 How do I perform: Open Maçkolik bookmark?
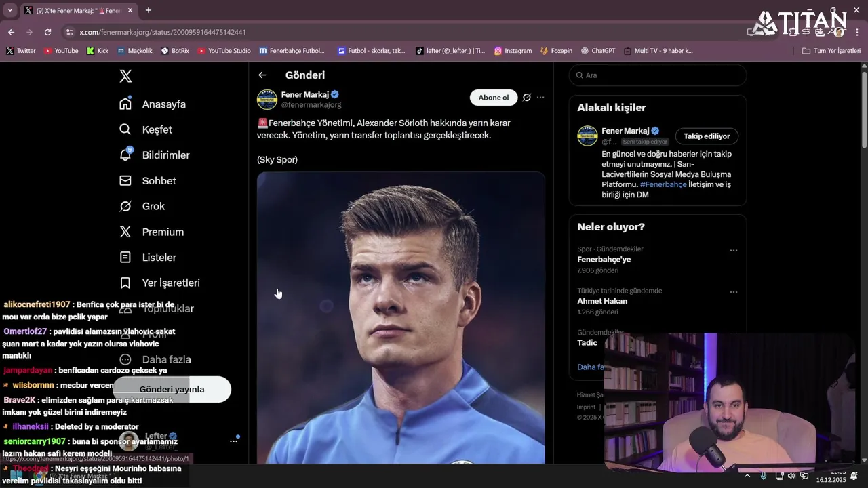pos(134,51)
